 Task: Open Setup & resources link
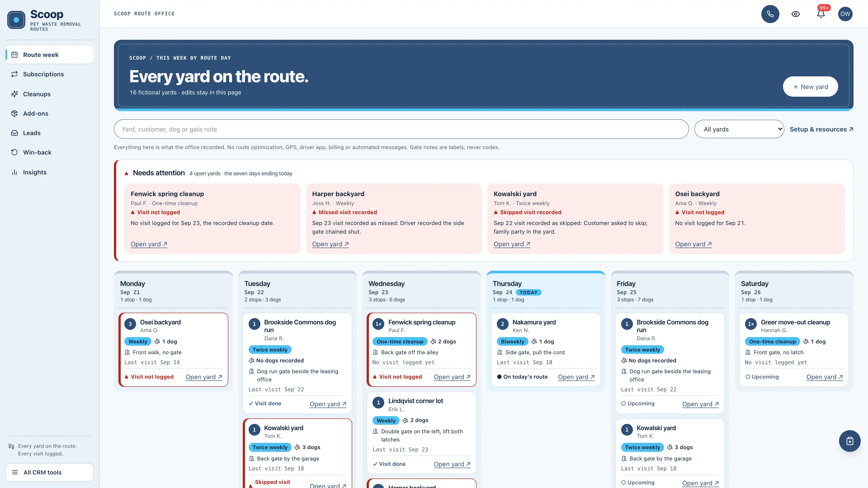[821, 129]
